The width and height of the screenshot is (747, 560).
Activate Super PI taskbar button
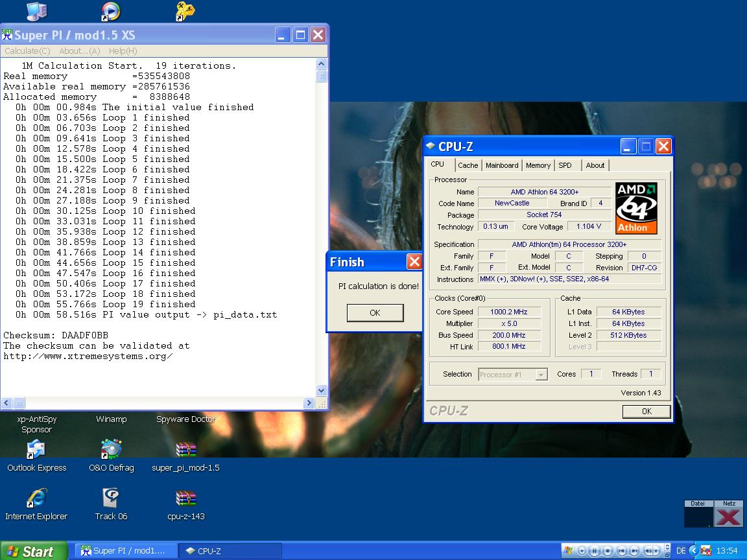(126, 551)
